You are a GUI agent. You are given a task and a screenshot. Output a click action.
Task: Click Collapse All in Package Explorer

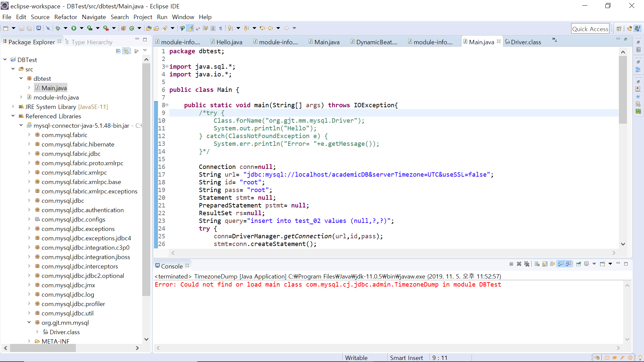tap(118, 51)
